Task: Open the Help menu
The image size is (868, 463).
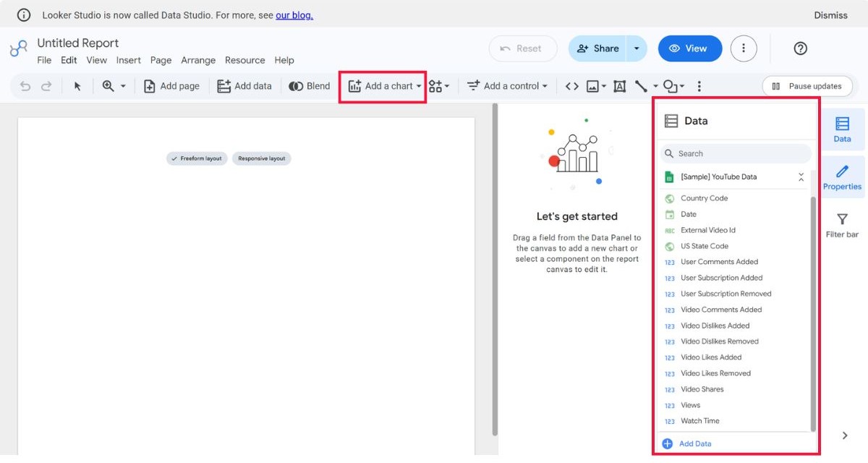Action: coord(284,60)
